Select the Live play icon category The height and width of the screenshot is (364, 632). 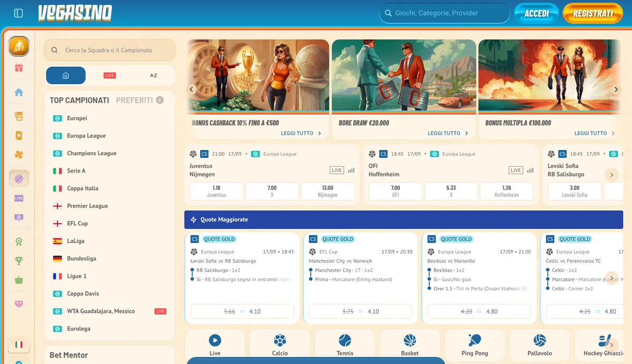(x=215, y=344)
